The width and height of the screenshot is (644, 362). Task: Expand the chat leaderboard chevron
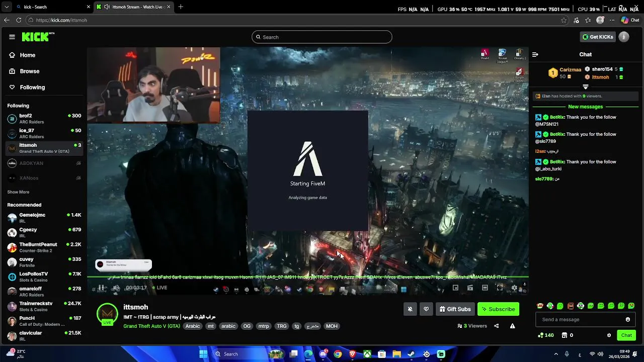click(x=586, y=86)
